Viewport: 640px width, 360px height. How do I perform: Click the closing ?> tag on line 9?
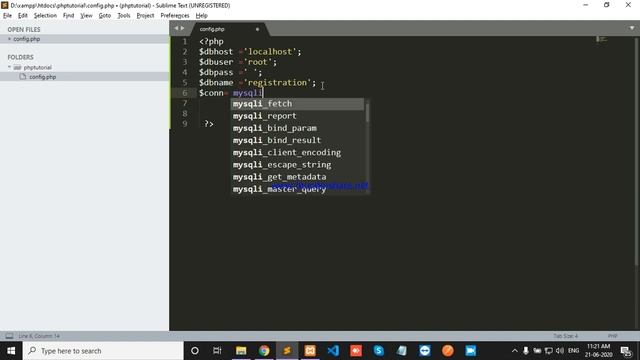(209, 123)
